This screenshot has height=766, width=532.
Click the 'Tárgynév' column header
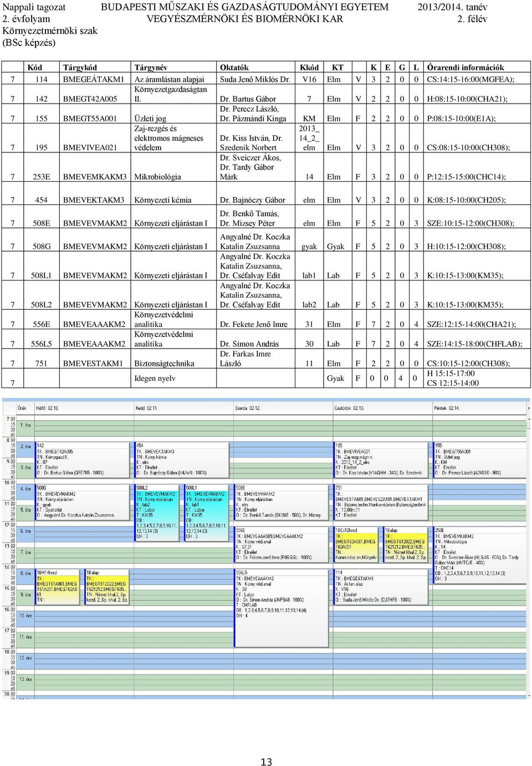(x=151, y=68)
